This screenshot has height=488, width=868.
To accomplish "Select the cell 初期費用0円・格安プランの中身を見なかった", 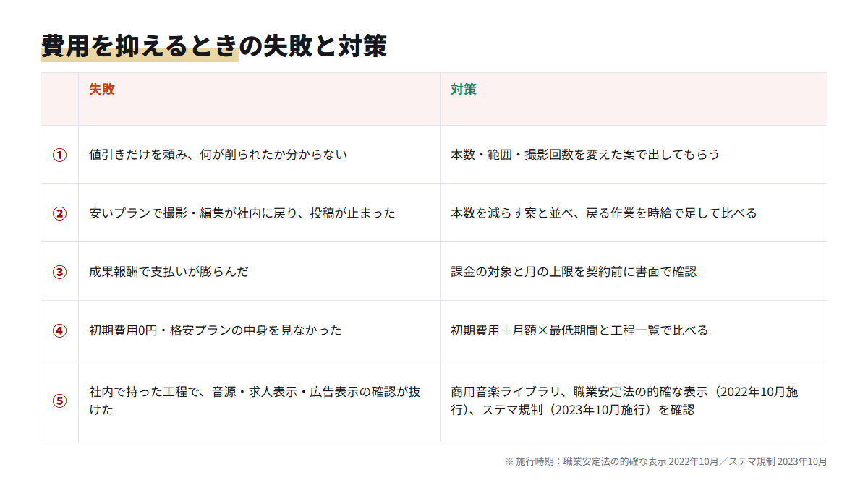I will pyautogui.click(x=259, y=330).
